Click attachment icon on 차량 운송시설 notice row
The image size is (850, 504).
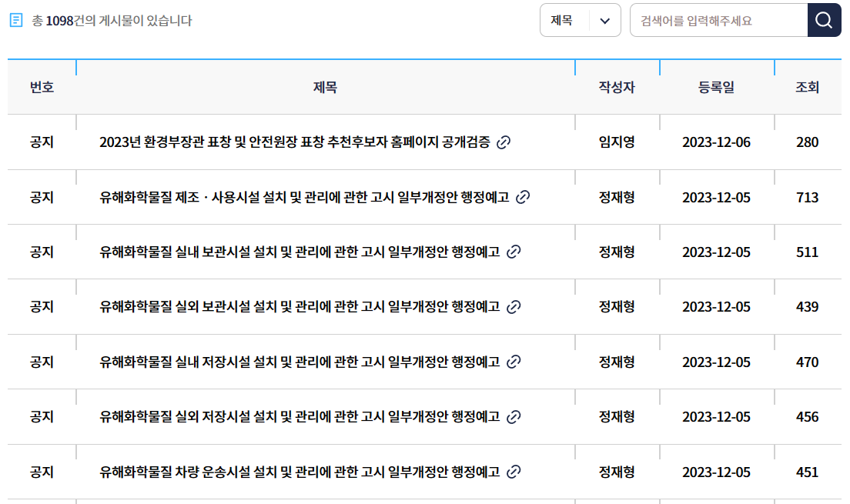pyautogui.click(x=514, y=472)
